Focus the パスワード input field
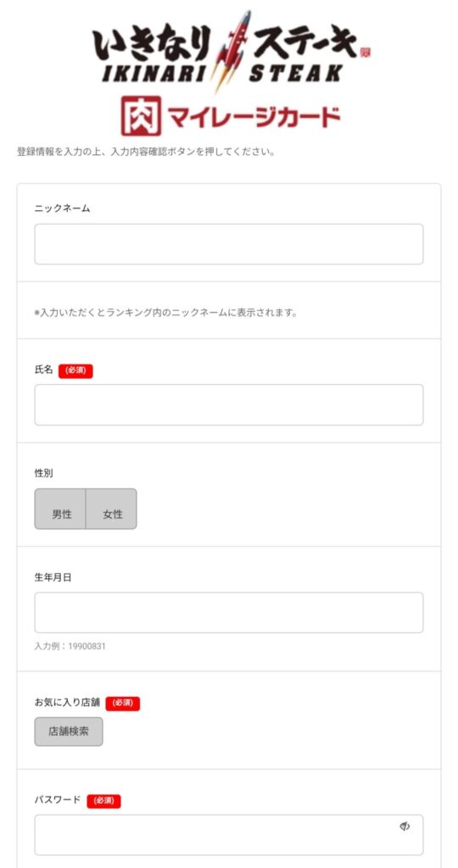Screen dimensions: 458x868 coord(229,835)
